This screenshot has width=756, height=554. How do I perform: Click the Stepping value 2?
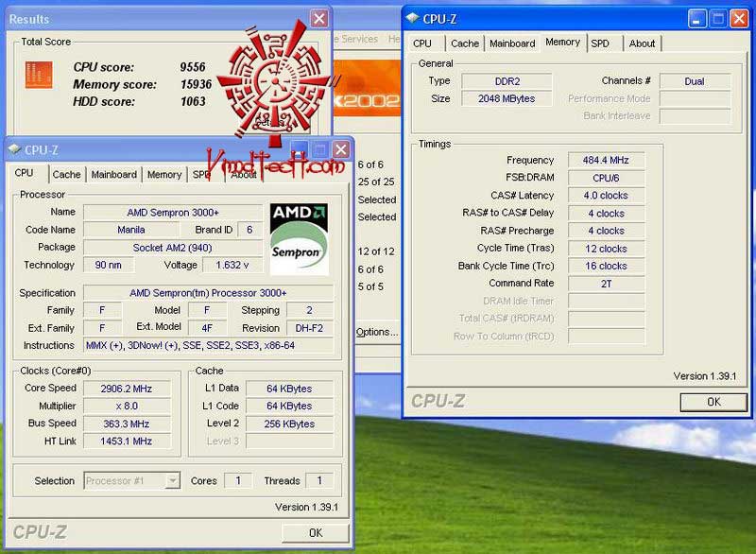(x=309, y=310)
